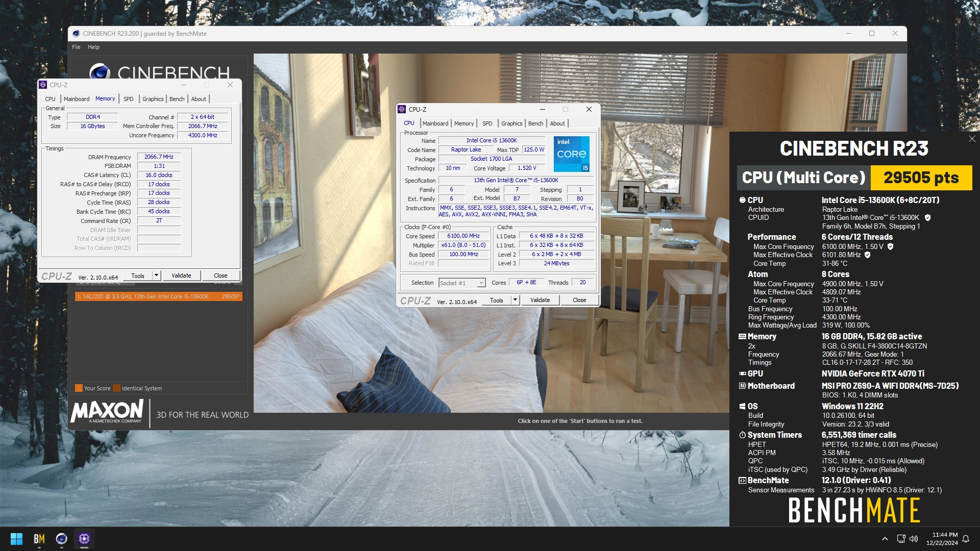The width and height of the screenshot is (980, 551).
Task: Open the volume tray icon
Action: pyautogui.click(x=914, y=539)
